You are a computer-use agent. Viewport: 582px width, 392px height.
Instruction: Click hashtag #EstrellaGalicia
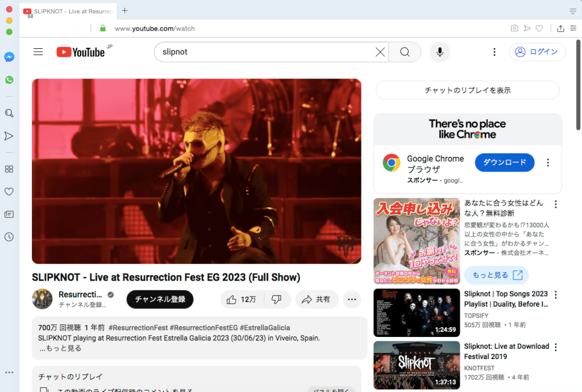point(265,328)
